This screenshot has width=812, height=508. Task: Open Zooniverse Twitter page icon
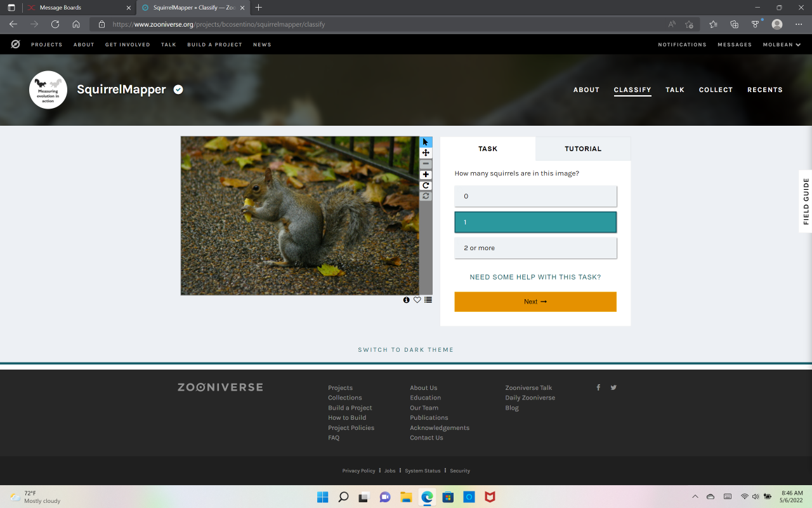613,387
